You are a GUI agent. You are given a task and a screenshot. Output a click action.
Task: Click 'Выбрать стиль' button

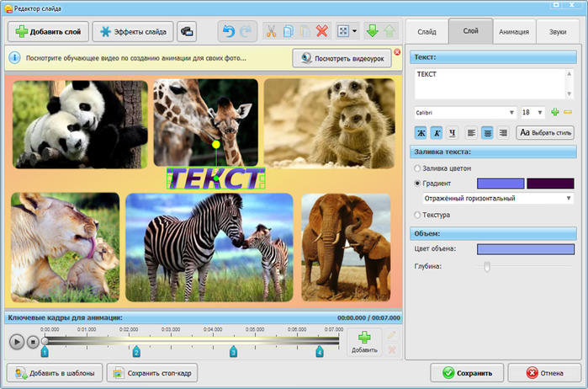coord(545,132)
